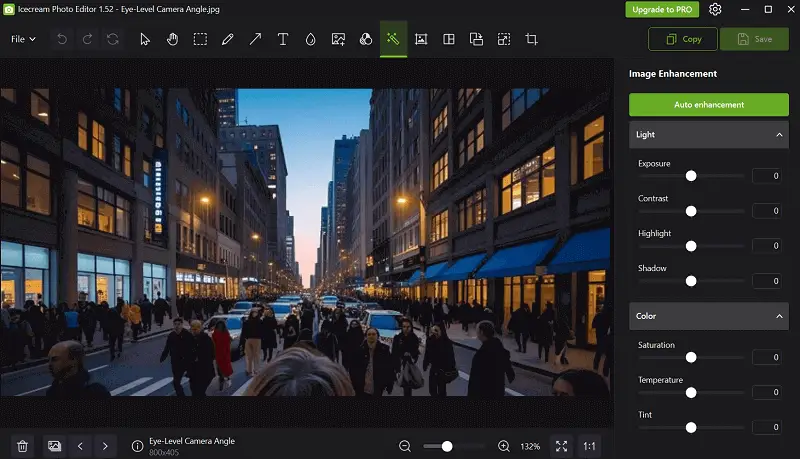
Task: Select the Blur droplet tool
Action: click(x=310, y=39)
